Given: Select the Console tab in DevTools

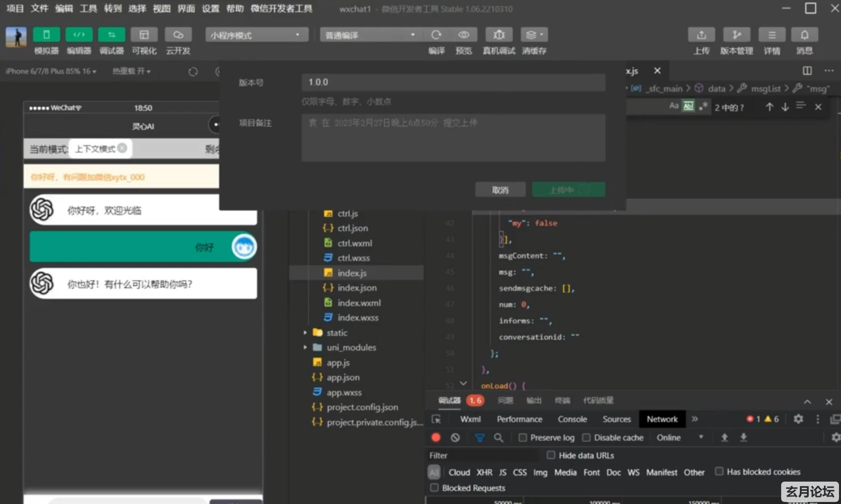Looking at the screenshot, I should click(570, 419).
